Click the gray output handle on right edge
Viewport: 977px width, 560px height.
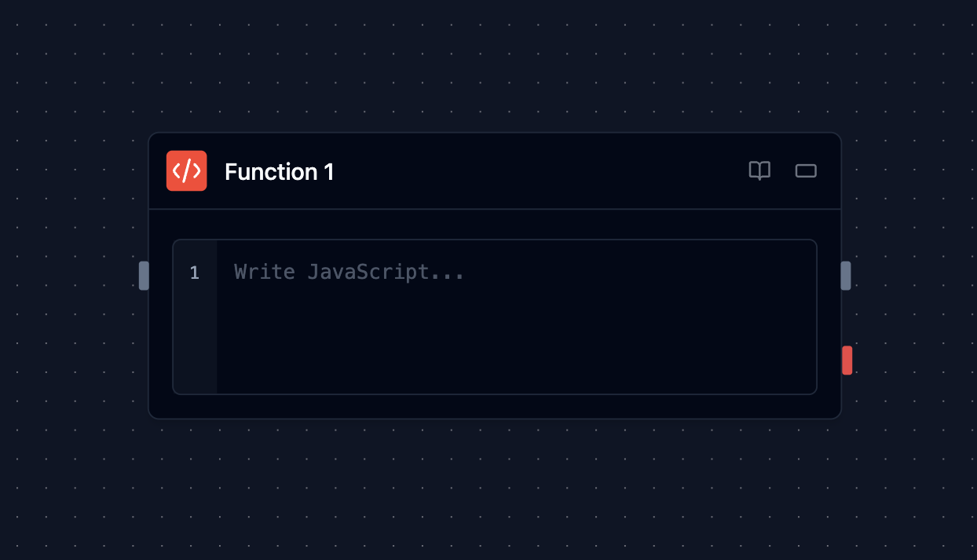pyautogui.click(x=846, y=276)
